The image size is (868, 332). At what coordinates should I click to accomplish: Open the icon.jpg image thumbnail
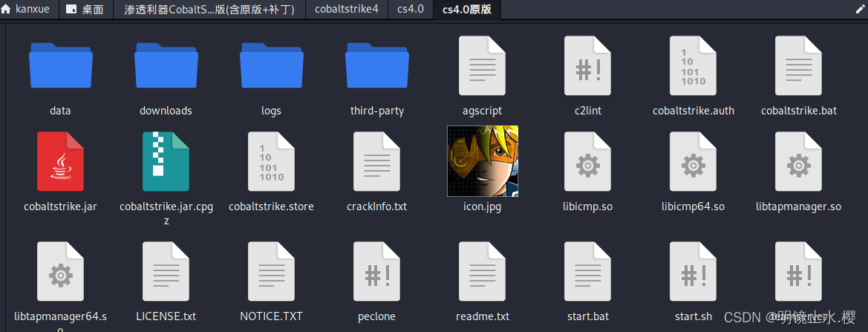click(483, 161)
